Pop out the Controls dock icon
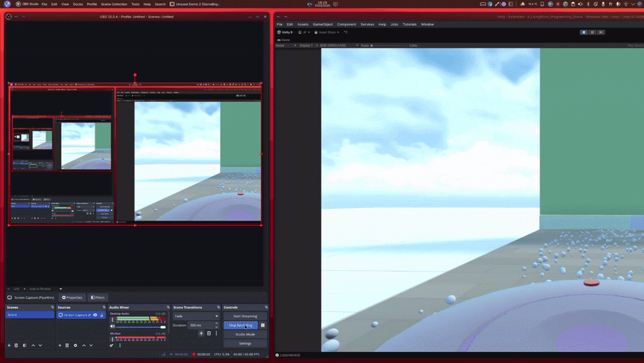 click(266, 307)
